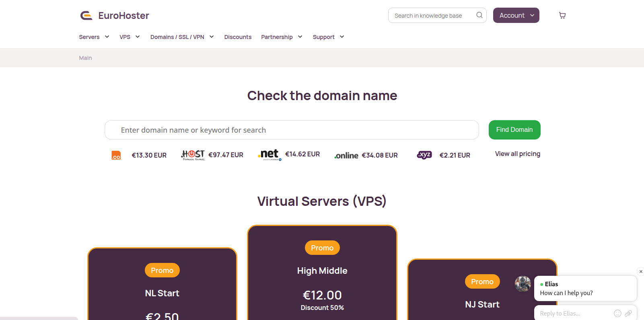Expand the Domains / SSL / VPN menu

182,37
